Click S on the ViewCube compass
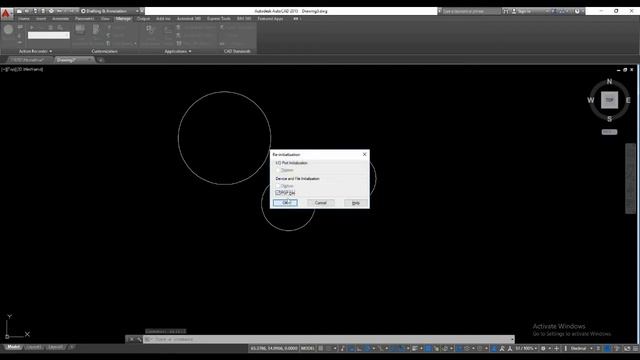The height and width of the screenshot is (360, 640). pos(609,119)
